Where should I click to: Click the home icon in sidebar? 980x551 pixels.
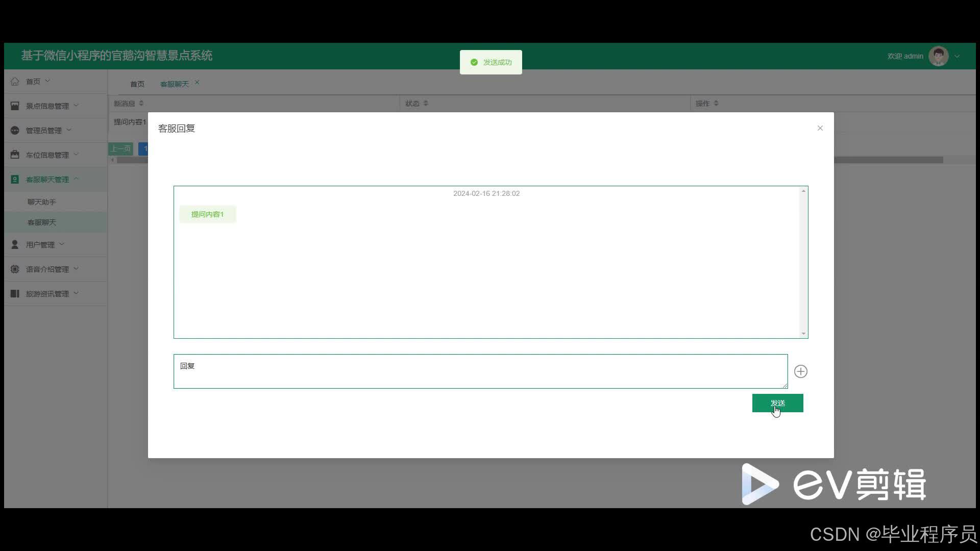pos(15,82)
